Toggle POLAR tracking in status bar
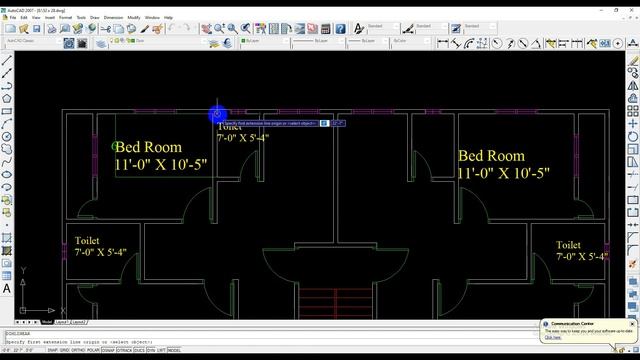 click(x=93, y=350)
